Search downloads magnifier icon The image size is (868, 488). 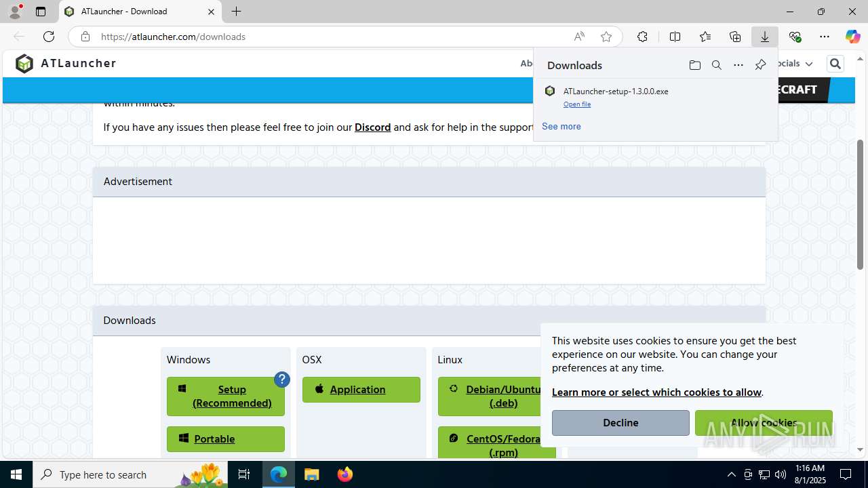(x=716, y=65)
